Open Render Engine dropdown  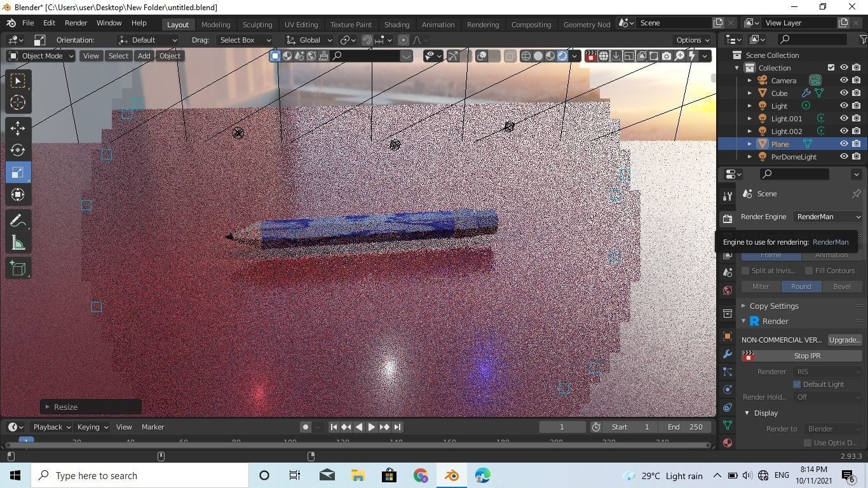(x=828, y=217)
